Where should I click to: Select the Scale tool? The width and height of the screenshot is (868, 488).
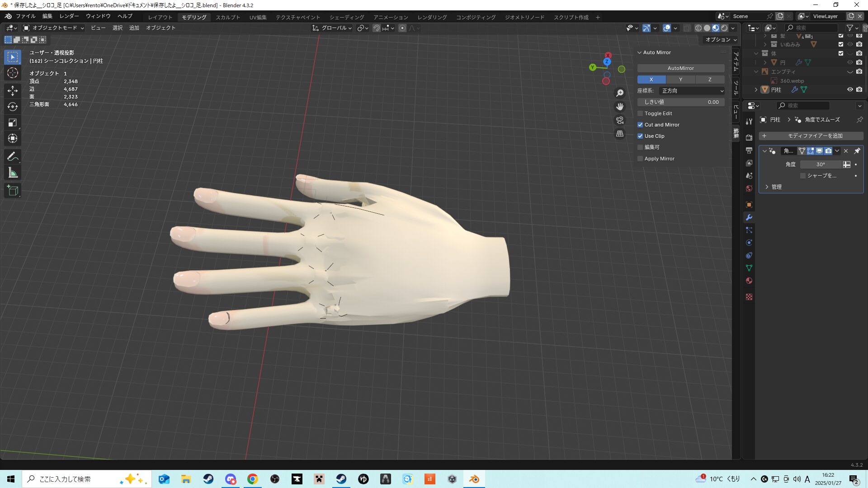13,122
